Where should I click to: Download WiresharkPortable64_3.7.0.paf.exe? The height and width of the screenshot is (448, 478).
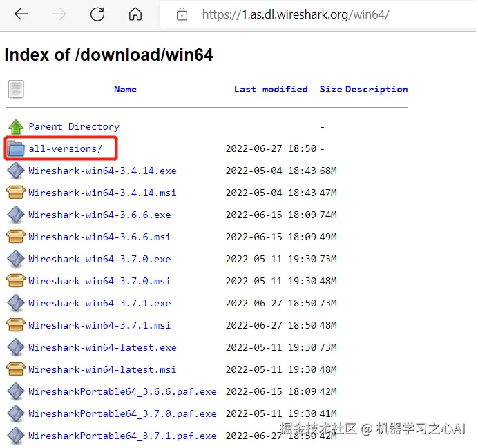(x=122, y=413)
